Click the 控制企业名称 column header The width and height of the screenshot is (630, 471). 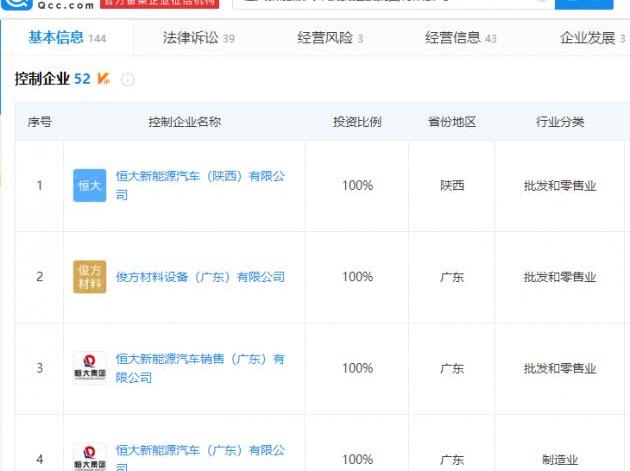coord(184,122)
